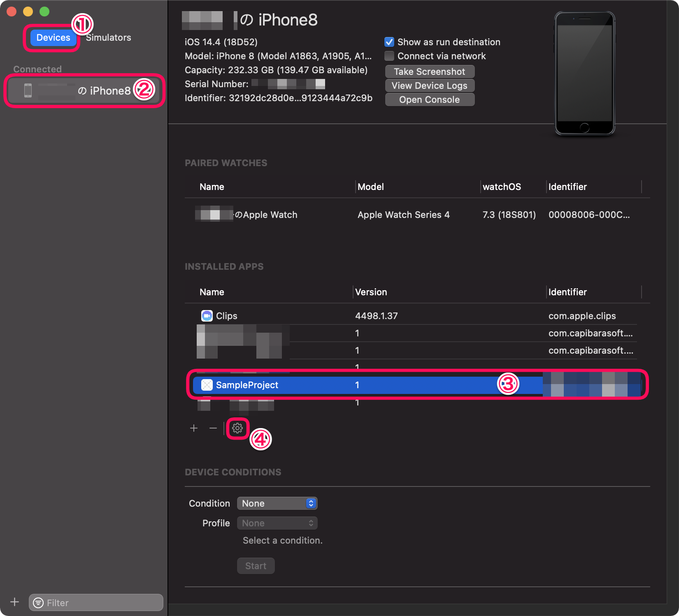Click Name column header in Paired Watches
Screen dimensions: 679x616
tap(212, 187)
